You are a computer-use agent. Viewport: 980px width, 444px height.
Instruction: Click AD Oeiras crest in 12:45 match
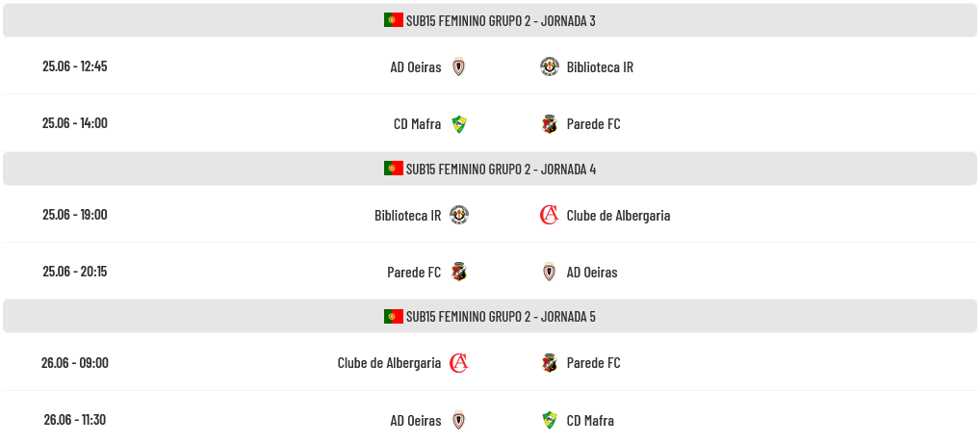(x=459, y=66)
